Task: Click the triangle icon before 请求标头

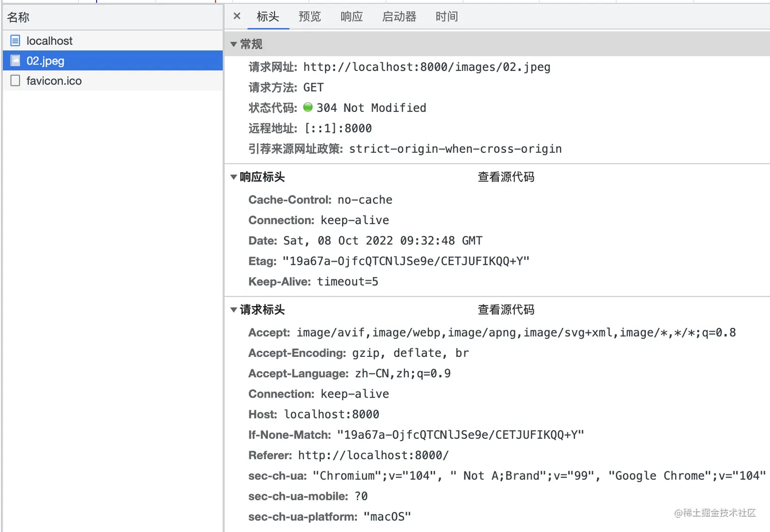Action: (233, 310)
